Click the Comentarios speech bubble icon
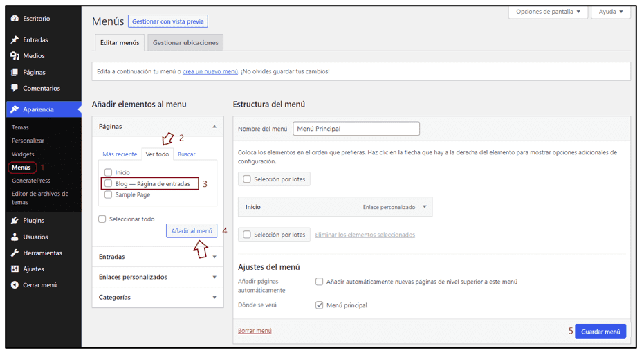 (x=15, y=88)
